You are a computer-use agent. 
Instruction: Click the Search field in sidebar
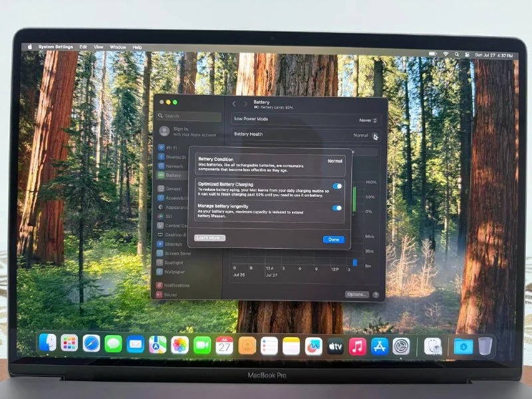tap(190, 116)
